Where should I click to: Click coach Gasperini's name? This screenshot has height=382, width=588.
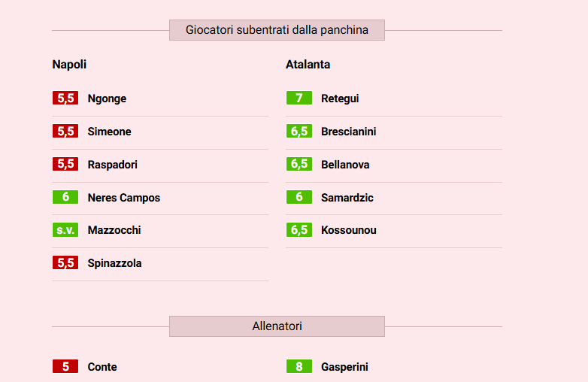(x=344, y=367)
